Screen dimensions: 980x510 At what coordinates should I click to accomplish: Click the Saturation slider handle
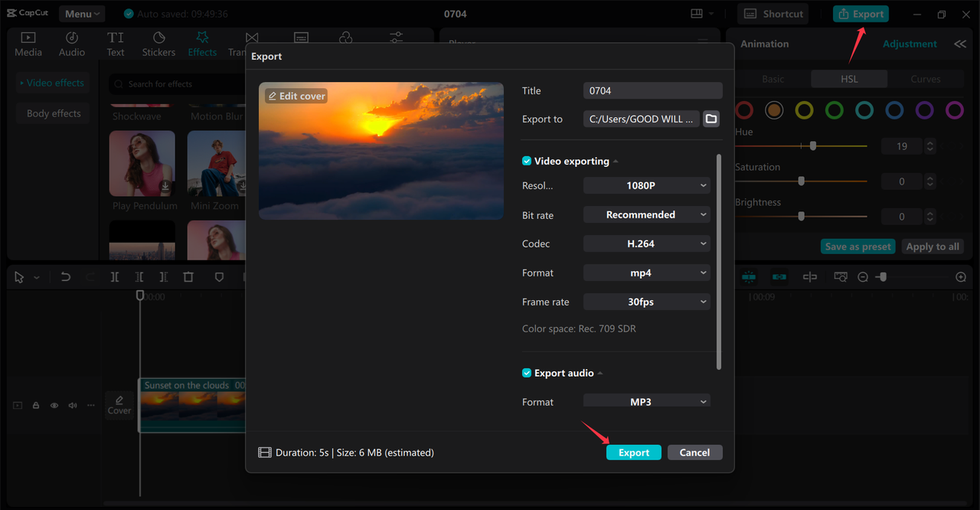click(802, 181)
